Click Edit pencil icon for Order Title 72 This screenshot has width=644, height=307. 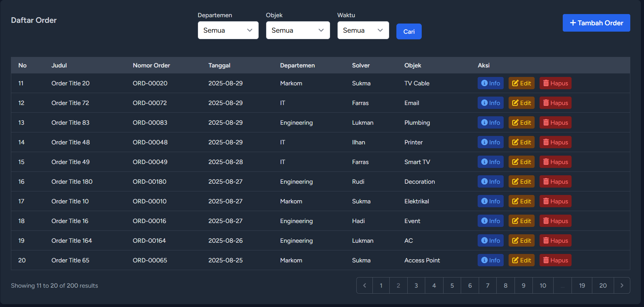(515, 103)
